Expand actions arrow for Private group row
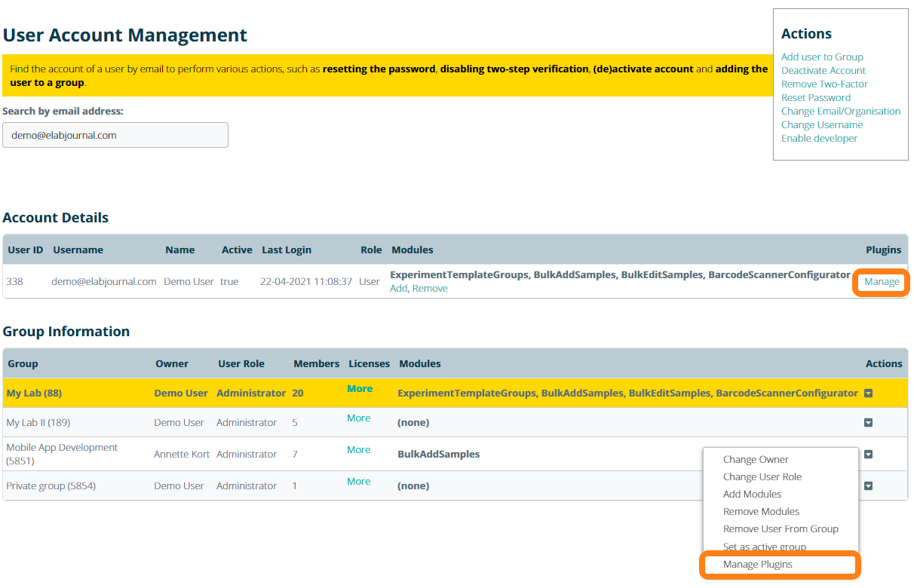This screenshot has height=588, width=914. coord(868,486)
